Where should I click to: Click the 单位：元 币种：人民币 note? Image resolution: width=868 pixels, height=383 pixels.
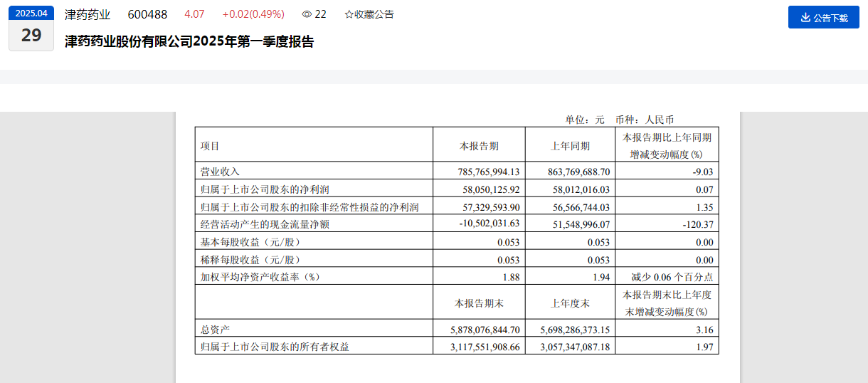coord(619,120)
